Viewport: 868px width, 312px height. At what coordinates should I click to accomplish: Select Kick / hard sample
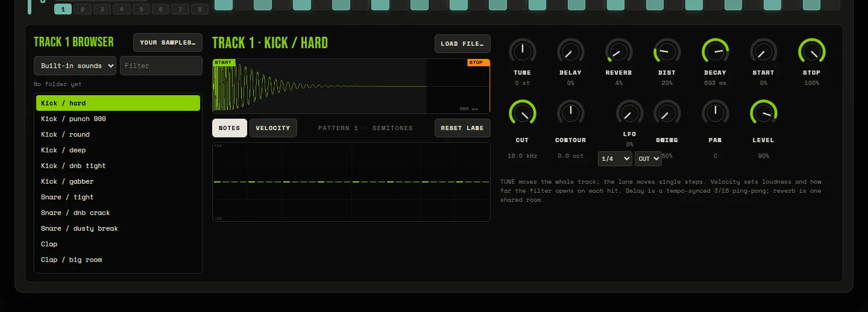118,103
